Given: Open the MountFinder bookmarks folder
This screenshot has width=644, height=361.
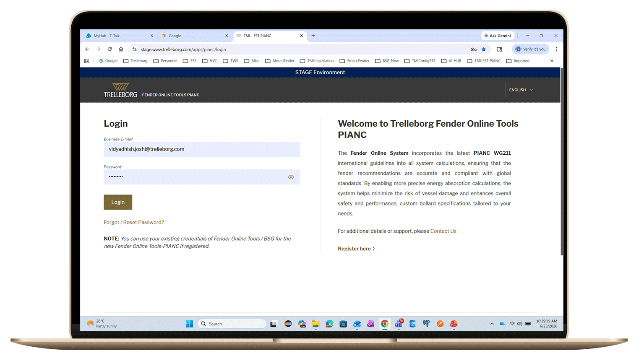Looking at the screenshot, I should click(x=280, y=61).
